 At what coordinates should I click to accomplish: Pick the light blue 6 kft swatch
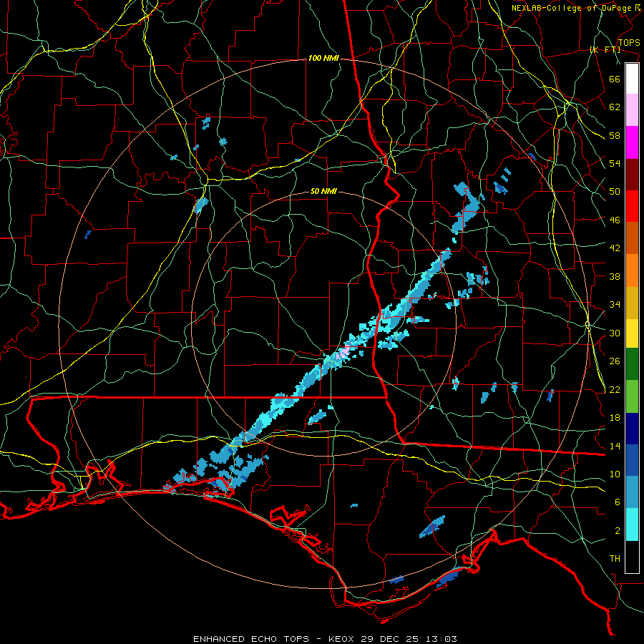[x=632, y=492]
